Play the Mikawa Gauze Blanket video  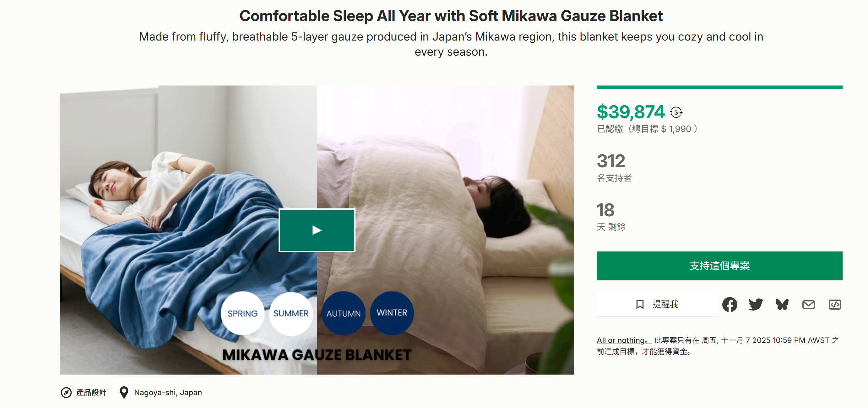click(317, 230)
